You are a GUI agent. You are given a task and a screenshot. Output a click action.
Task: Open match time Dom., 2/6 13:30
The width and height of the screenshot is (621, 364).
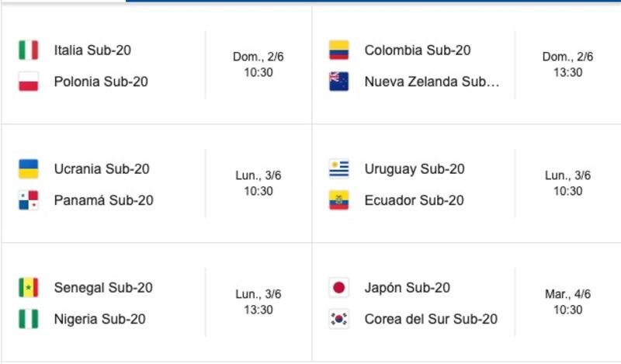click(x=568, y=64)
